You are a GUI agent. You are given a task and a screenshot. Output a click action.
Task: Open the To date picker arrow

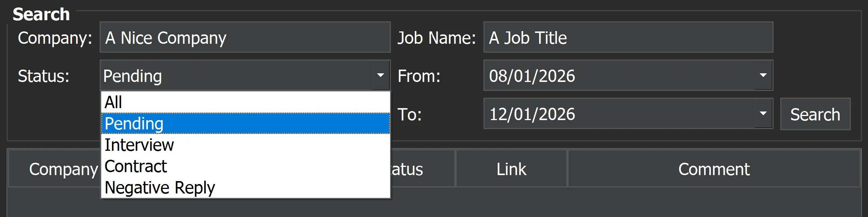(763, 114)
